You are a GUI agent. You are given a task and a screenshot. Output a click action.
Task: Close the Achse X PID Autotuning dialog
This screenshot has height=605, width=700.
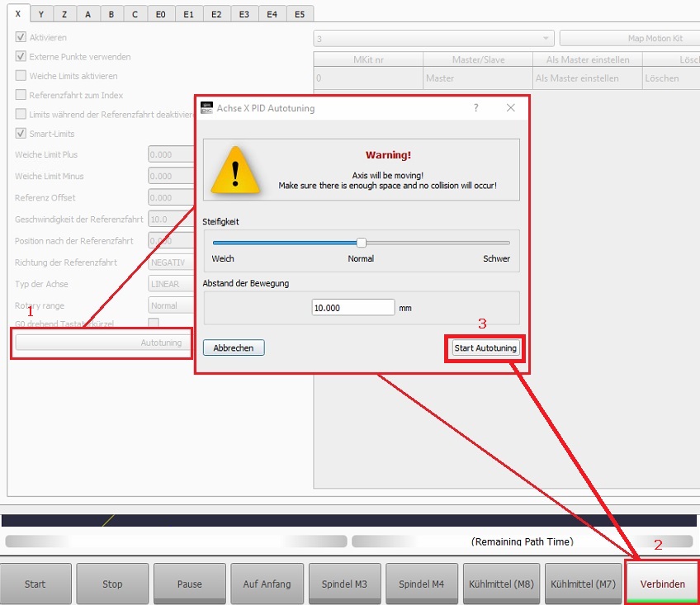[x=511, y=108]
